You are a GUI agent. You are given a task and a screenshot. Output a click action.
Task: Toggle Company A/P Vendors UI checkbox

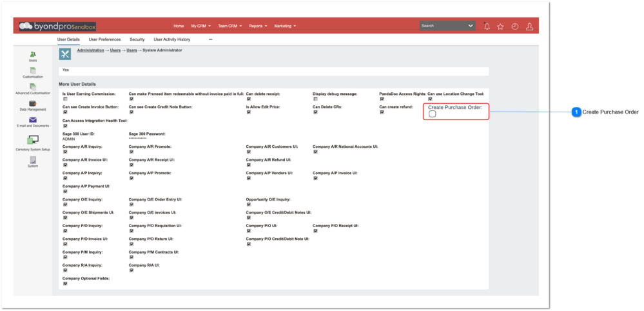point(249,178)
